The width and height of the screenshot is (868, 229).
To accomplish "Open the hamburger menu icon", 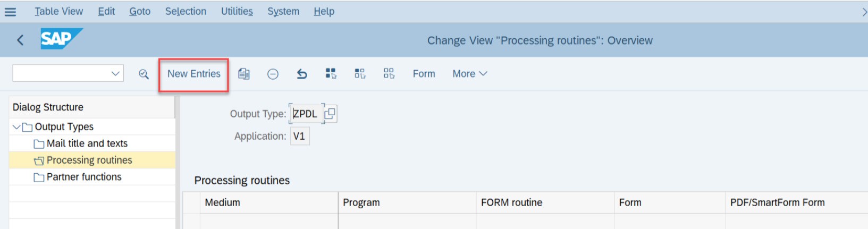I will pyautogui.click(x=10, y=11).
